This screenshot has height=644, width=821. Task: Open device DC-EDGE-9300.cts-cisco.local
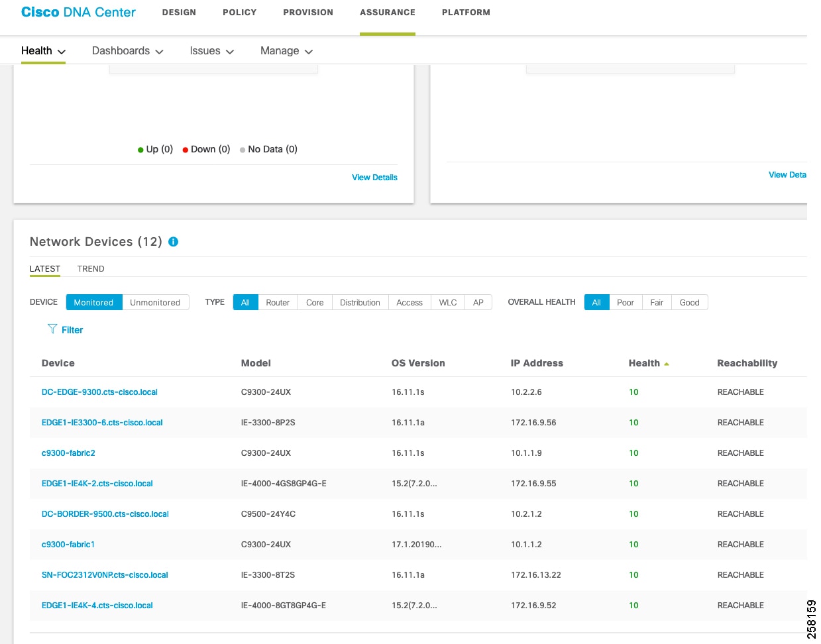pyautogui.click(x=99, y=392)
